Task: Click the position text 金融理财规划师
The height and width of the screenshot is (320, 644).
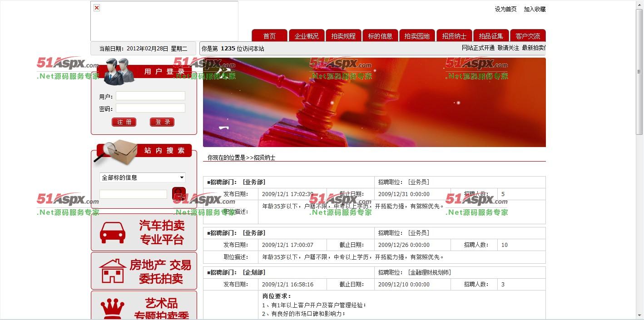Action: point(429,272)
